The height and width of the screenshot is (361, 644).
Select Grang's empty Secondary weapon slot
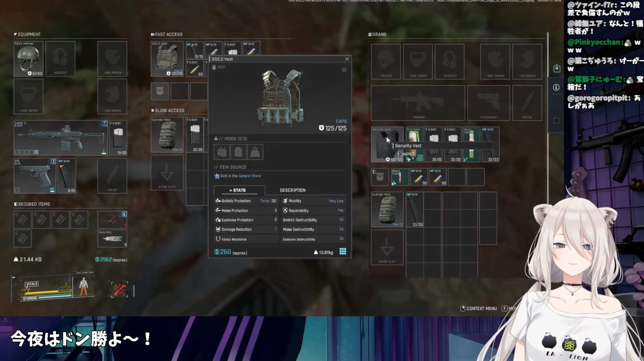click(489, 103)
